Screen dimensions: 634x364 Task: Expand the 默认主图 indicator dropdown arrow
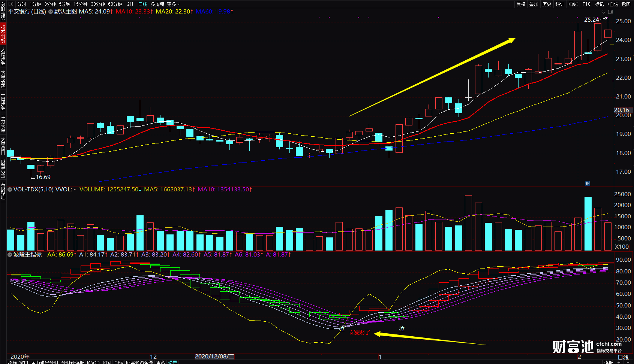point(51,12)
